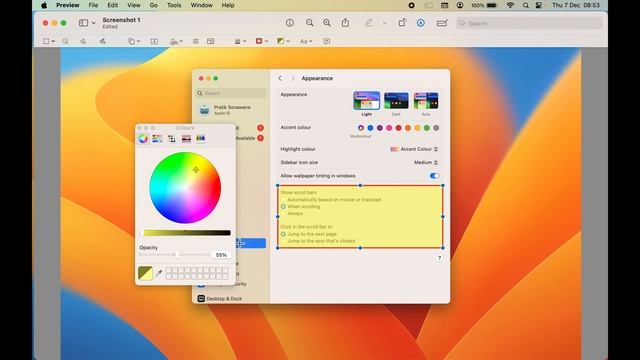Click the "Edited" status under the title
Screen dimensions: 640x360
point(110,27)
